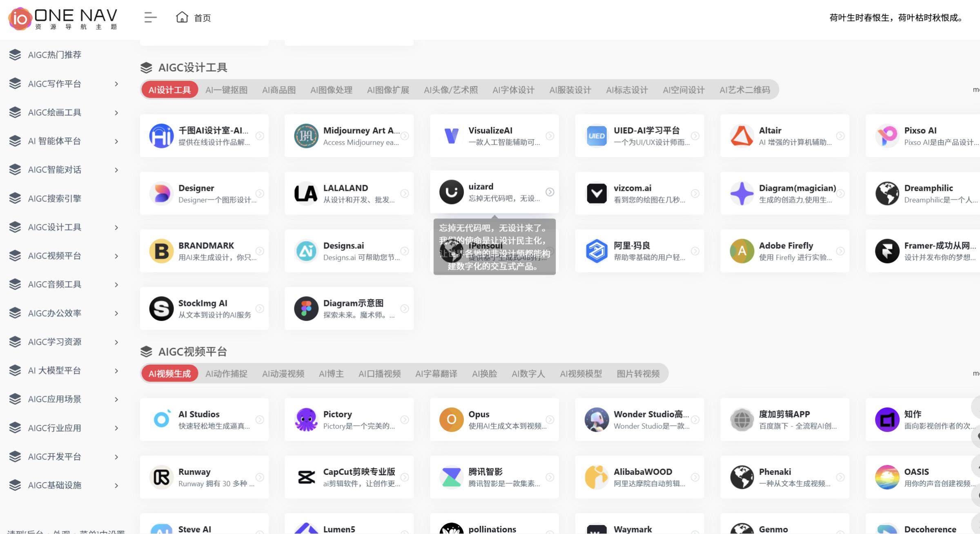This screenshot has height=534, width=980.
Task: Expand AIGC绘画工具 sidebar chevron
Action: (x=116, y=112)
